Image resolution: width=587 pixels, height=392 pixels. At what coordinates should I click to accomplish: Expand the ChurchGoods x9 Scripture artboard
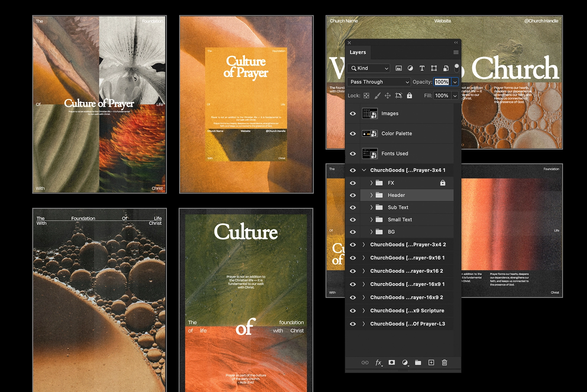point(364,311)
